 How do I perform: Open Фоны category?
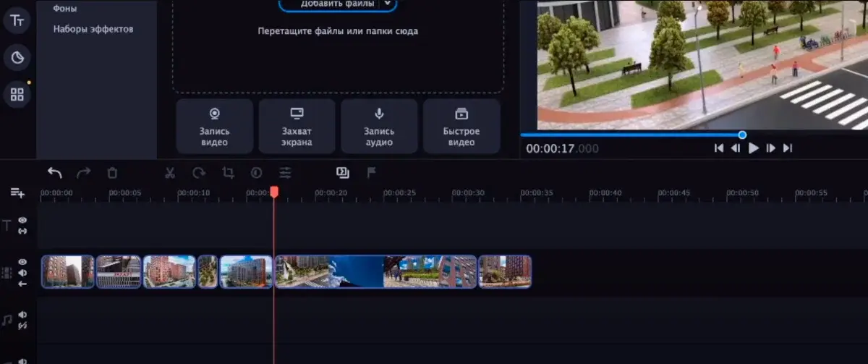pos(65,9)
